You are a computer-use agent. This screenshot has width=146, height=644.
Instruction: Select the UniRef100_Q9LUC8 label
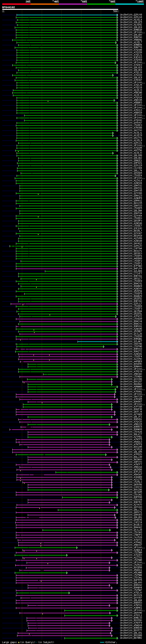131,67
